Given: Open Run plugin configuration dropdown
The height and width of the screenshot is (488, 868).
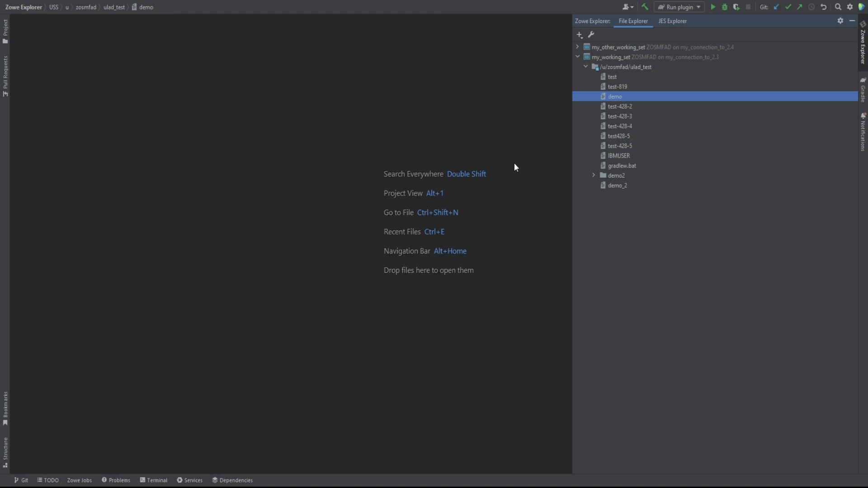Looking at the screenshot, I should (679, 7).
